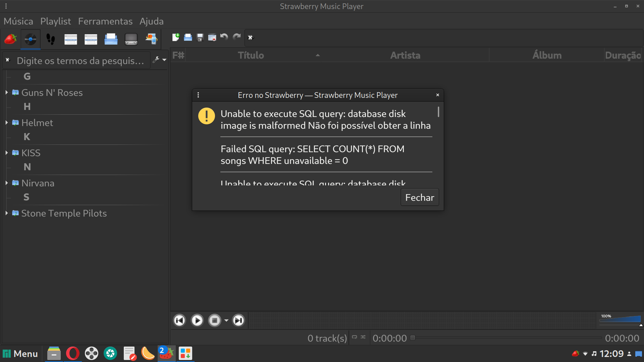
Task: Launch the file manager from the taskbar
Action: coord(54,353)
